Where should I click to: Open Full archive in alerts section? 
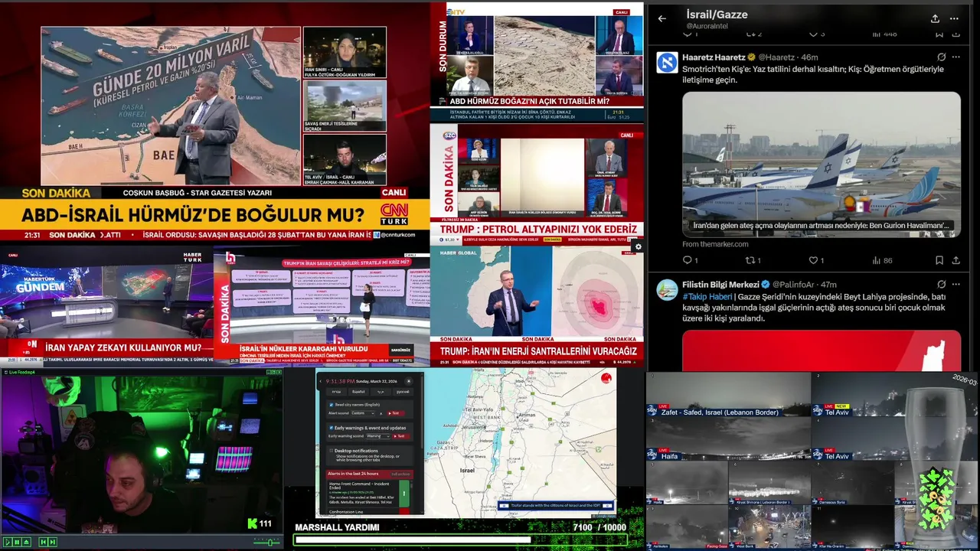point(400,474)
